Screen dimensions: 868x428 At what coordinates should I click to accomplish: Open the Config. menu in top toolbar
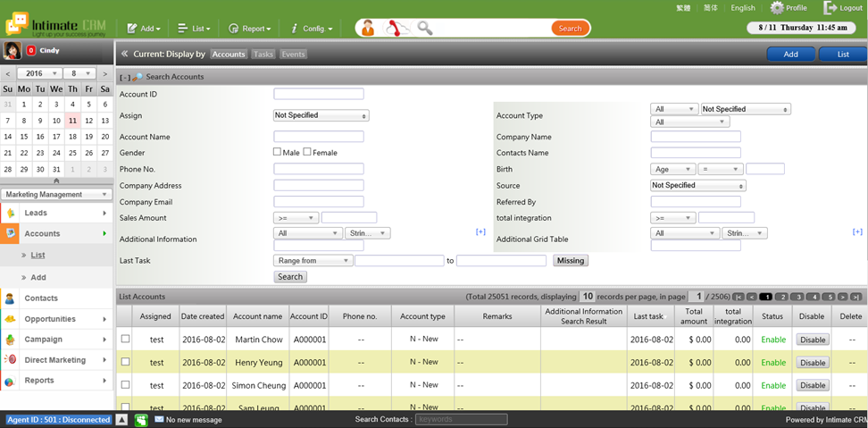click(312, 29)
